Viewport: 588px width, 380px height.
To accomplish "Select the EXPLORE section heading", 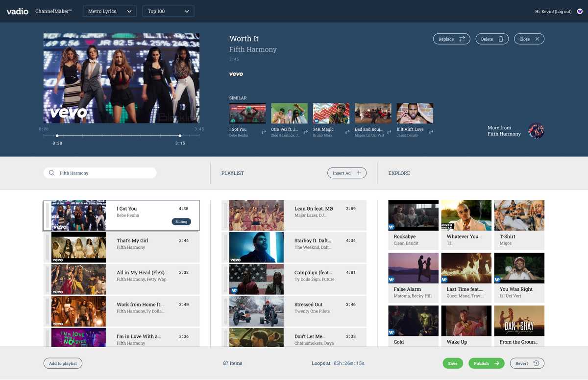I will pyautogui.click(x=399, y=173).
